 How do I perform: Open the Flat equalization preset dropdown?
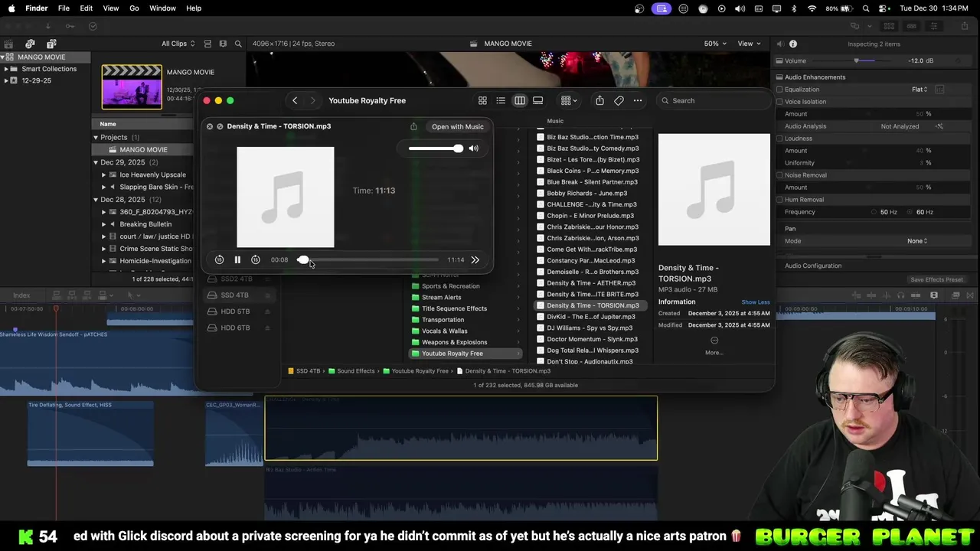pyautogui.click(x=920, y=90)
